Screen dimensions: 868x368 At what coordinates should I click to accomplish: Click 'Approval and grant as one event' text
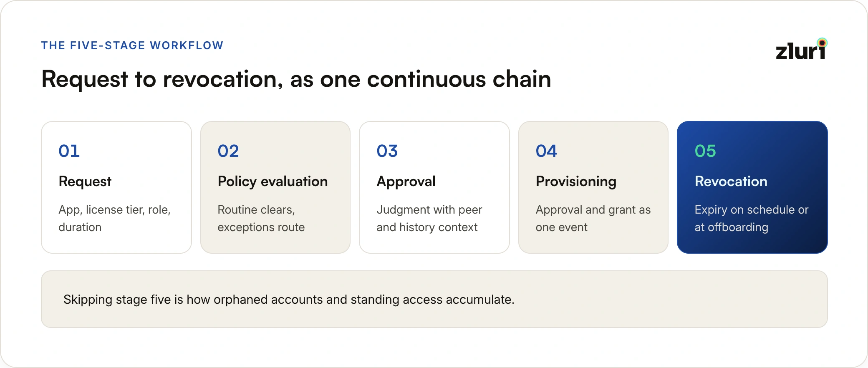tap(593, 218)
